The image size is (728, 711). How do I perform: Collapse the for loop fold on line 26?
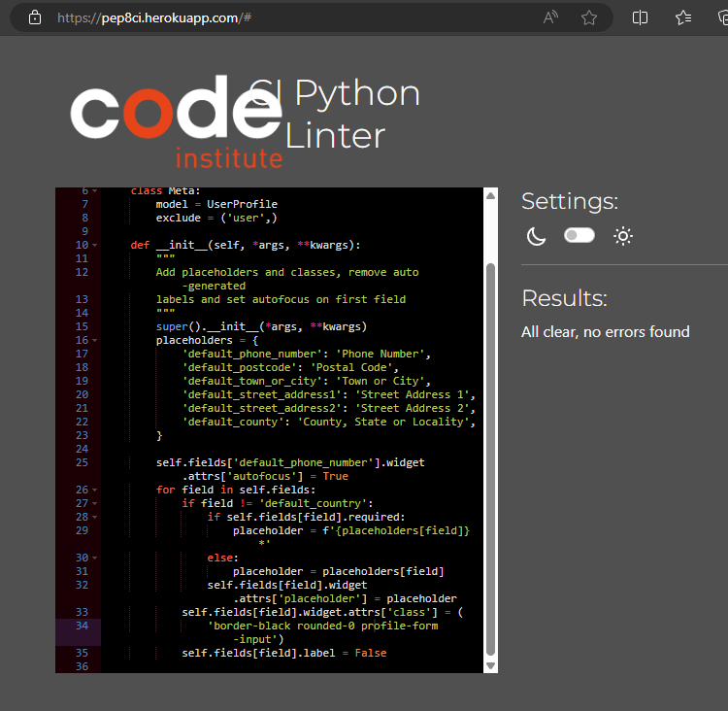click(x=95, y=490)
